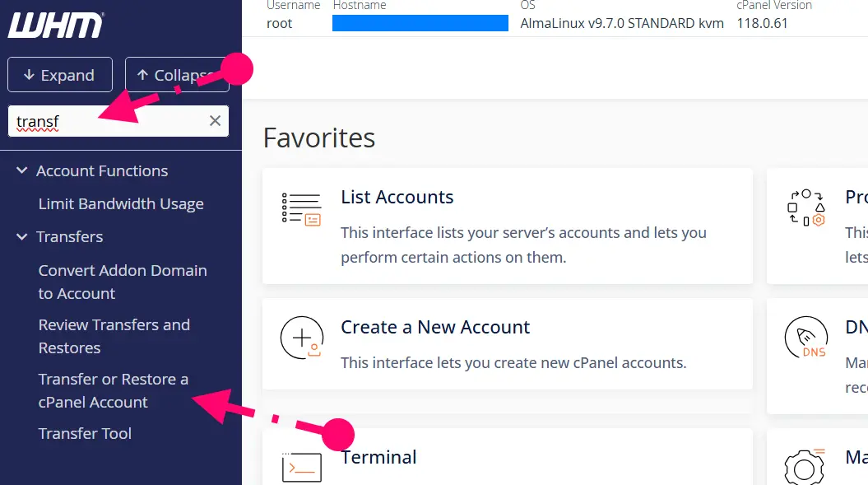Click the Create a New Account plus icon

click(x=301, y=338)
